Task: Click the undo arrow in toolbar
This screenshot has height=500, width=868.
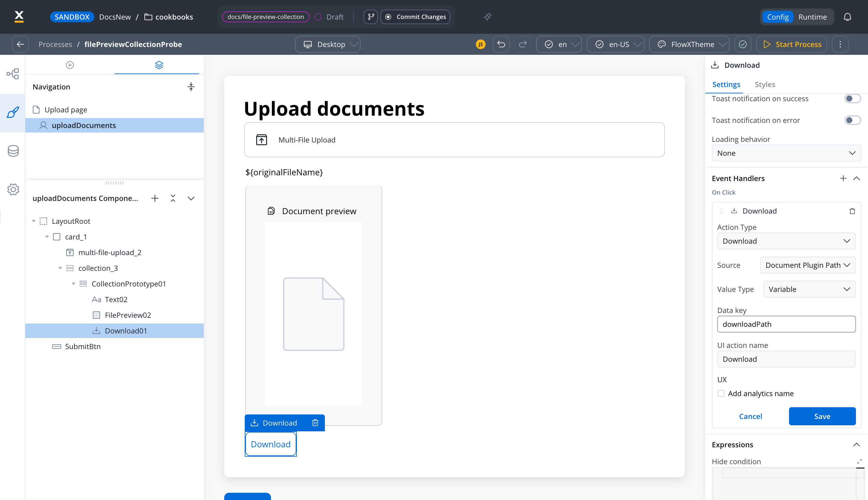Action: [501, 44]
